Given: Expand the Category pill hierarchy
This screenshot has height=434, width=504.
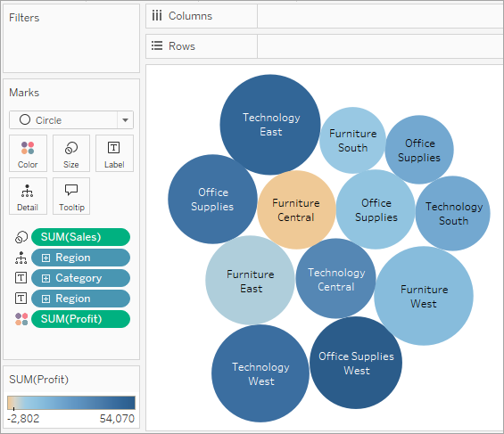Looking at the screenshot, I should pos(46,278).
